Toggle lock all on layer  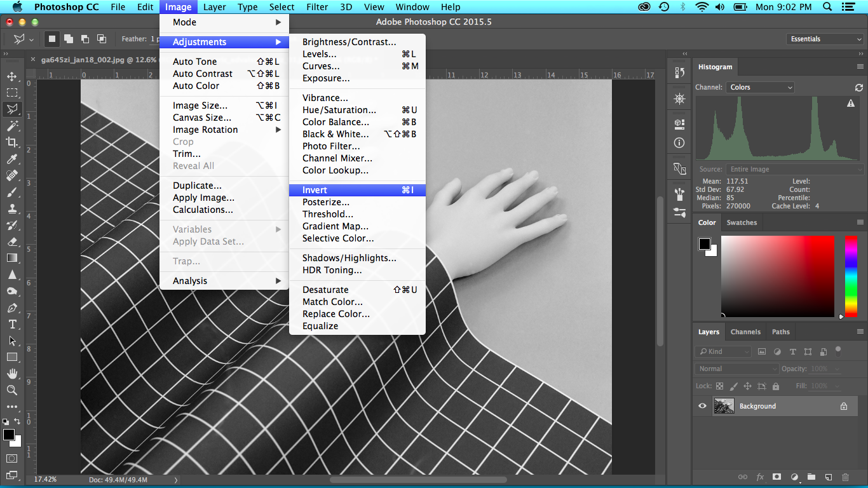776,386
